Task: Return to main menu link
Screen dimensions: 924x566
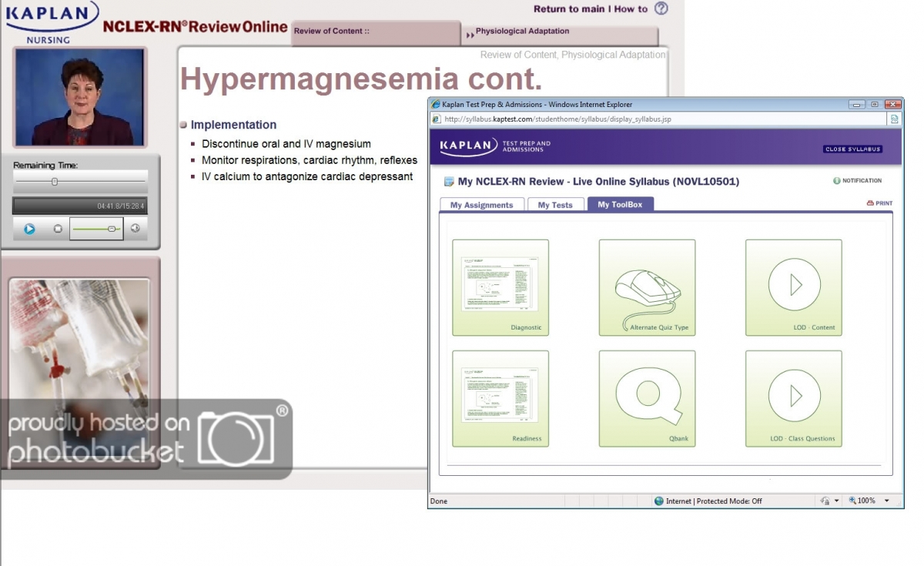Action: (x=569, y=9)
